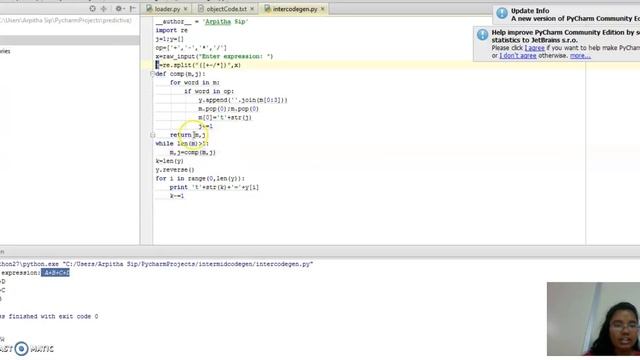Click the objectCode.txt file icon
The height and width of the screenshot is (360, 640).
point(201,9)
